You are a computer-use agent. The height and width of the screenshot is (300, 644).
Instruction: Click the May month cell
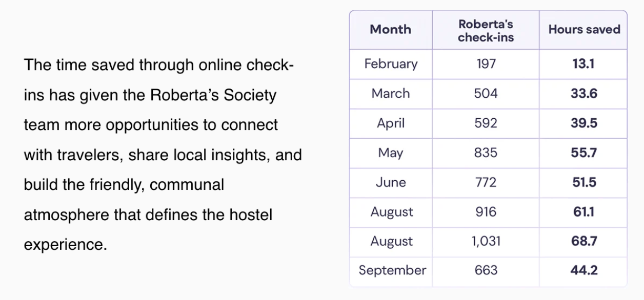coord(391,153)
